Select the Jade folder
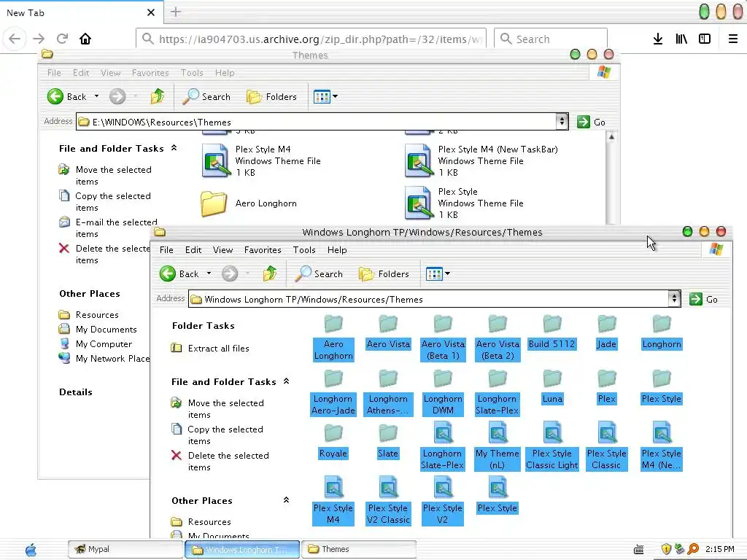Image resolution: width=747 pixels, height=560 pixels. click(606, 332)
